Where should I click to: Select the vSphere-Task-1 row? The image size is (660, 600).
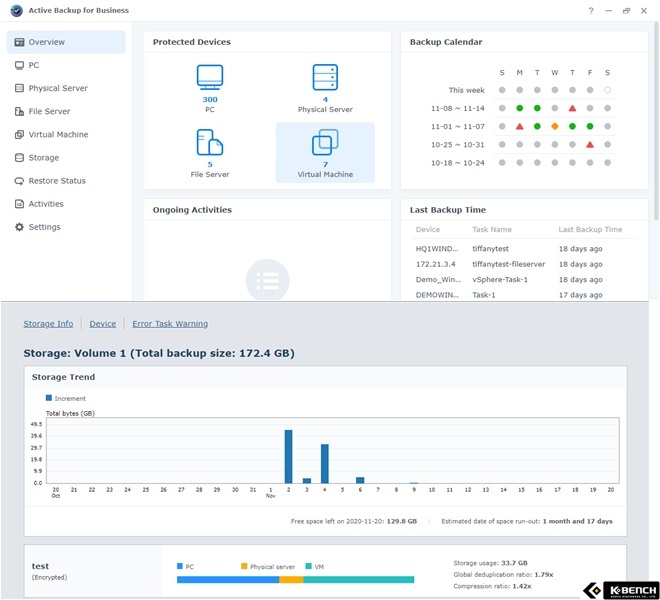click(524, 280)
